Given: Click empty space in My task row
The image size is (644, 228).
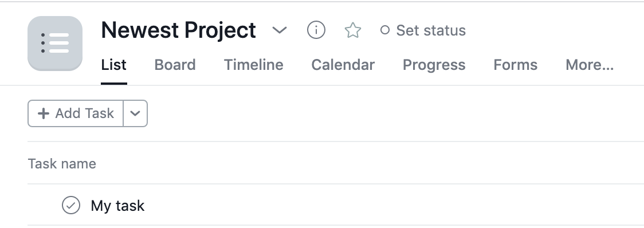Looking at the screenshot, I should [390, 205].
